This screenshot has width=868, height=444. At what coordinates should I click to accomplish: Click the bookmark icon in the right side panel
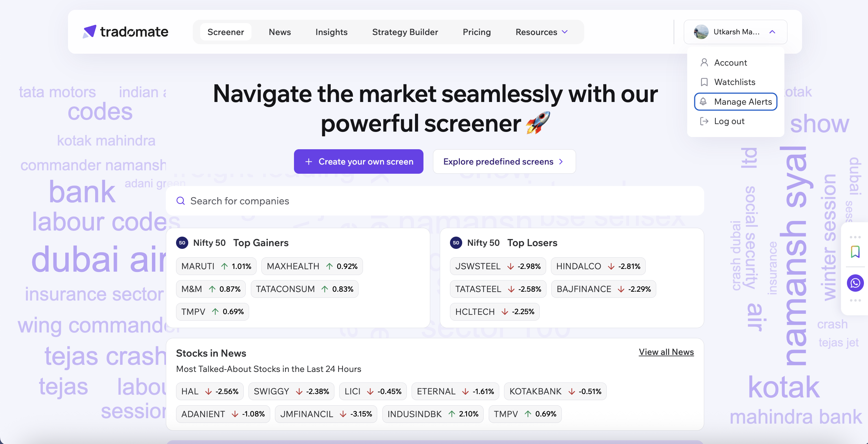(x=855, y=252)
